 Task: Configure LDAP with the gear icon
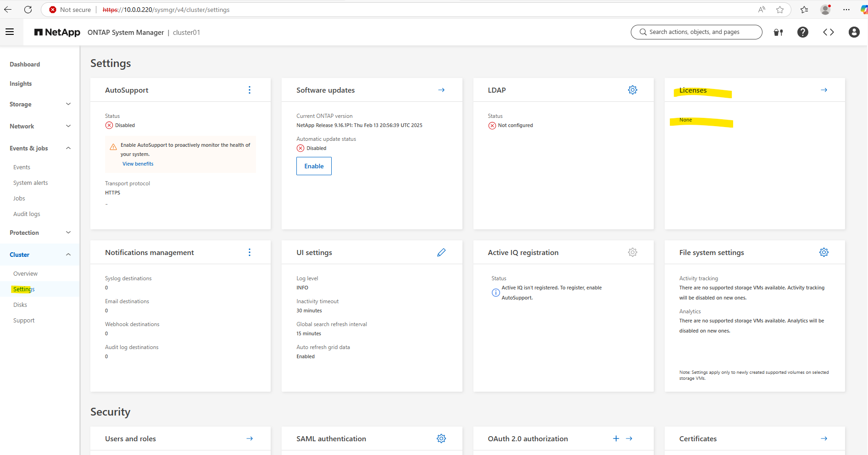pyautogui.click(x=633, y=90)
